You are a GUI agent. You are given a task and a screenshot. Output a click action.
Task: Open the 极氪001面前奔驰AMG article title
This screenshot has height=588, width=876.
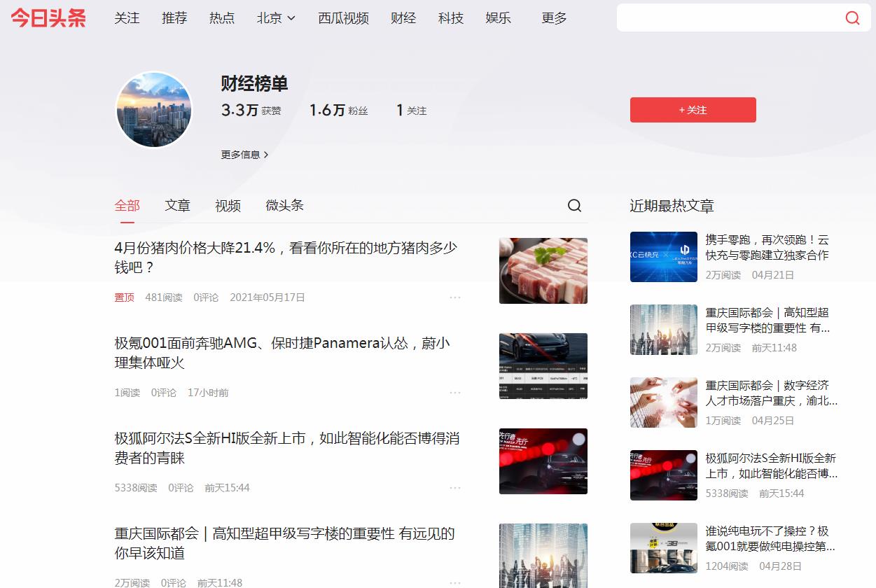(282, 353)
